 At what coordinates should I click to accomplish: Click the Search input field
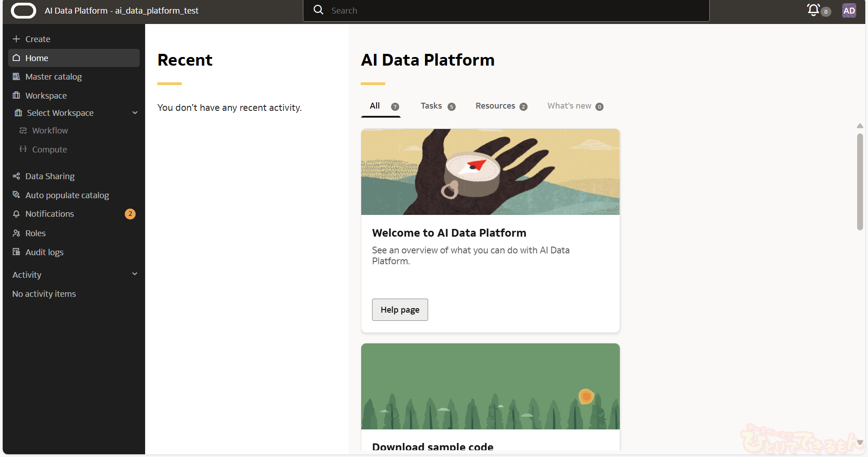(x=506, y=10)
